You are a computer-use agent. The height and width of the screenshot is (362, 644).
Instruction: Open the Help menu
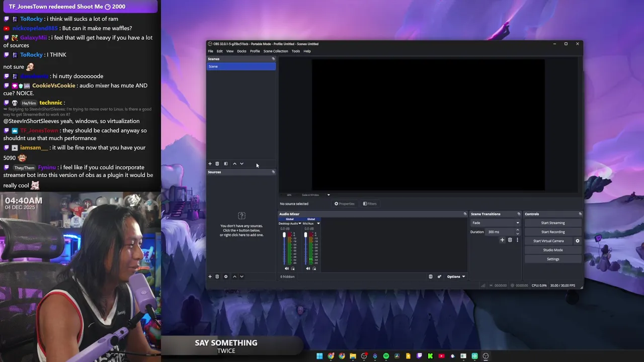pyautogui.click(x=307, y=51)
